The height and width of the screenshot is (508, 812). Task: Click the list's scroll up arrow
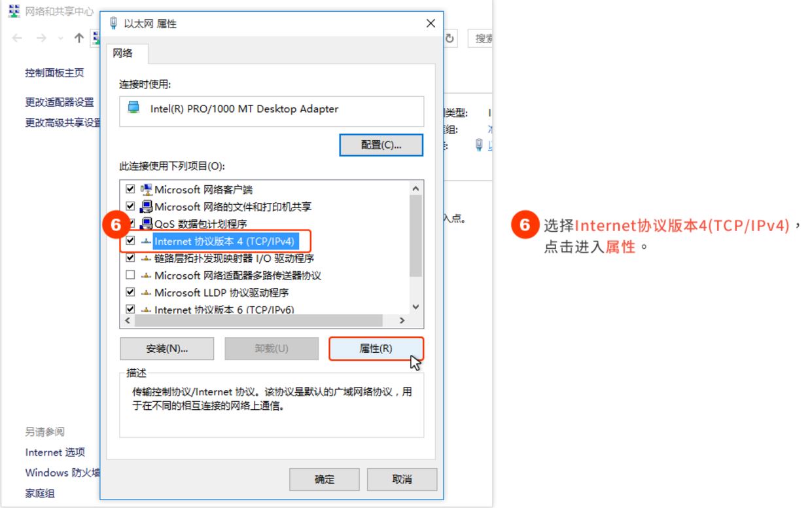[415, 189]
